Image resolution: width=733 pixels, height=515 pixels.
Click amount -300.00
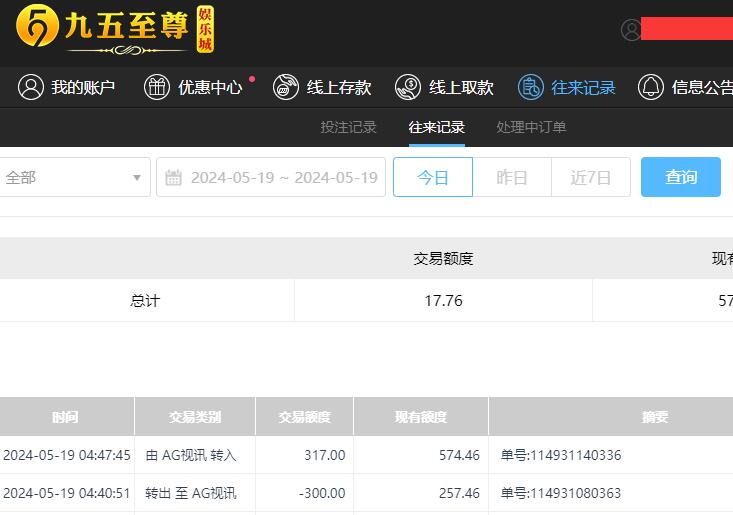click(x=322, y=493)
